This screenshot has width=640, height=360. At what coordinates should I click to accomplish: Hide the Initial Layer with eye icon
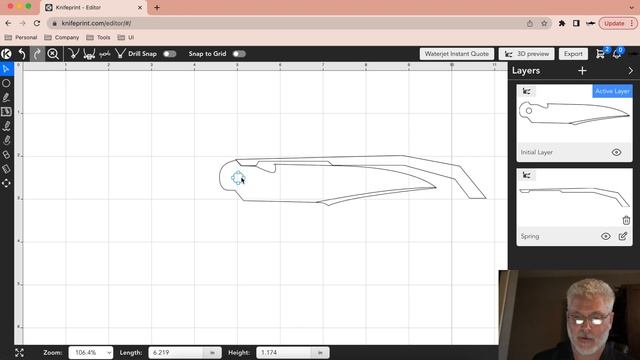coord(616,152)
